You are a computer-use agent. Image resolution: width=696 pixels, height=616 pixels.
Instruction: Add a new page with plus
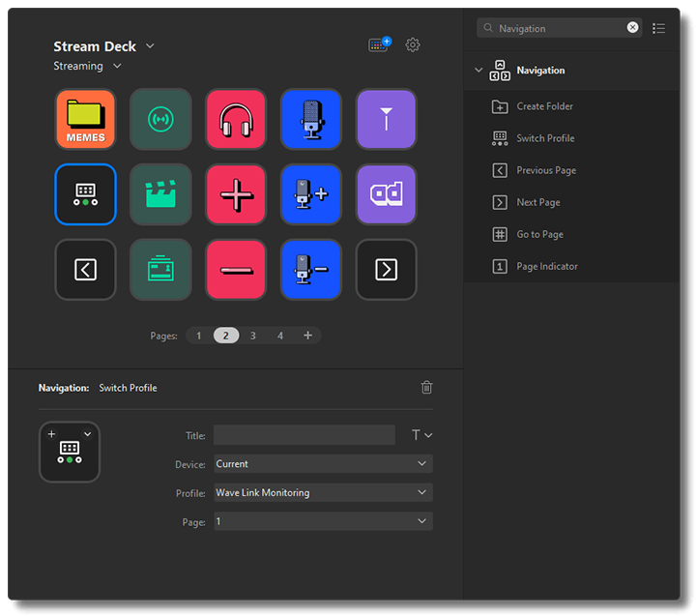click(x=307, y=336)
